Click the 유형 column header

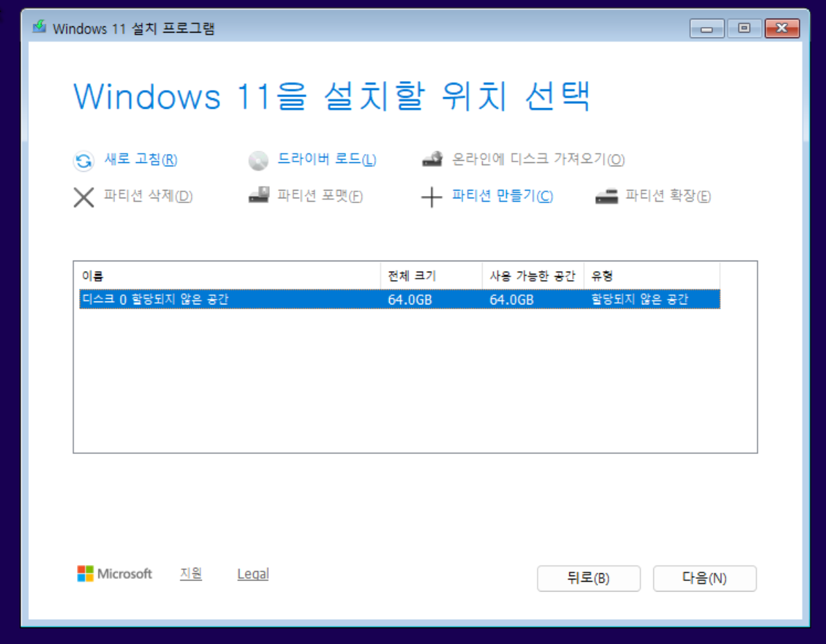652,276
